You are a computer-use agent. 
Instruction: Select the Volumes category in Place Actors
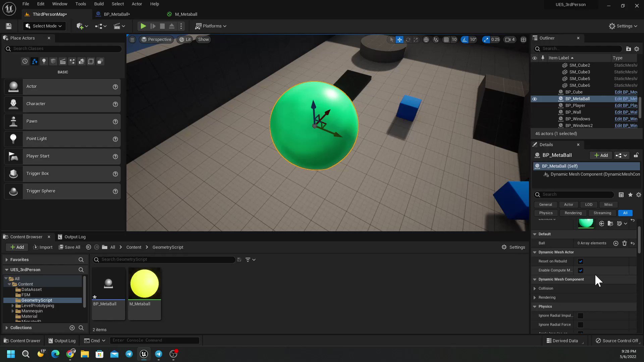tap(91, 61)
